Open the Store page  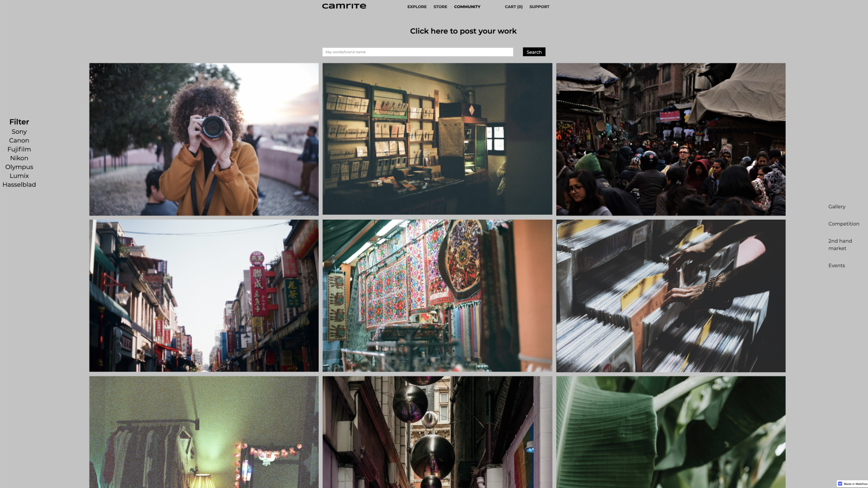[440, 7]
